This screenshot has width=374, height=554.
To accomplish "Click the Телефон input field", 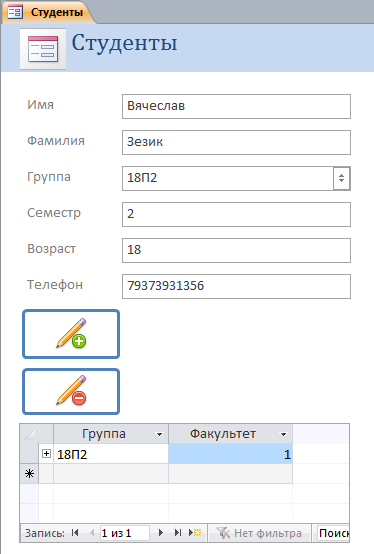I will pos(236,286).
